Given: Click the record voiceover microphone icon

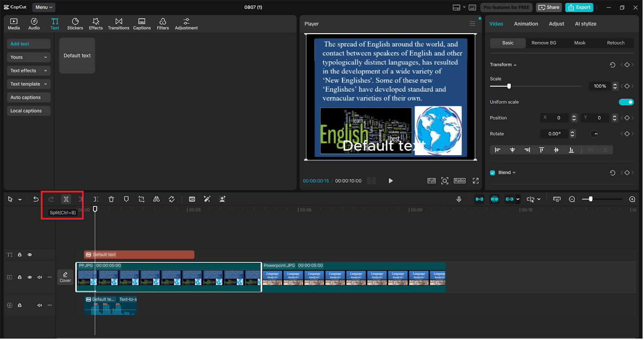Looking at the screenshot, I should [x=459, y=199].
